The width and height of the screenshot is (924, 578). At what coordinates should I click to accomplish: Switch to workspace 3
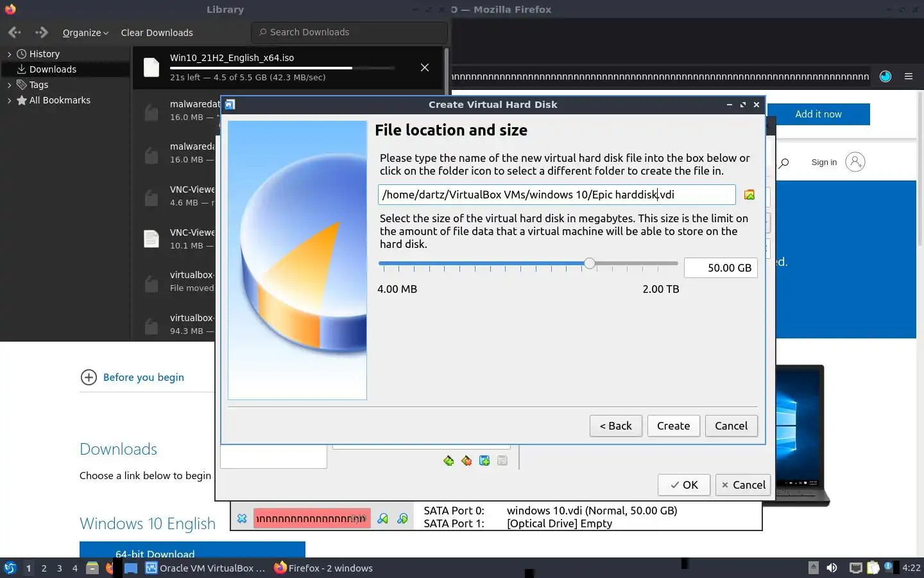[60, 568]
